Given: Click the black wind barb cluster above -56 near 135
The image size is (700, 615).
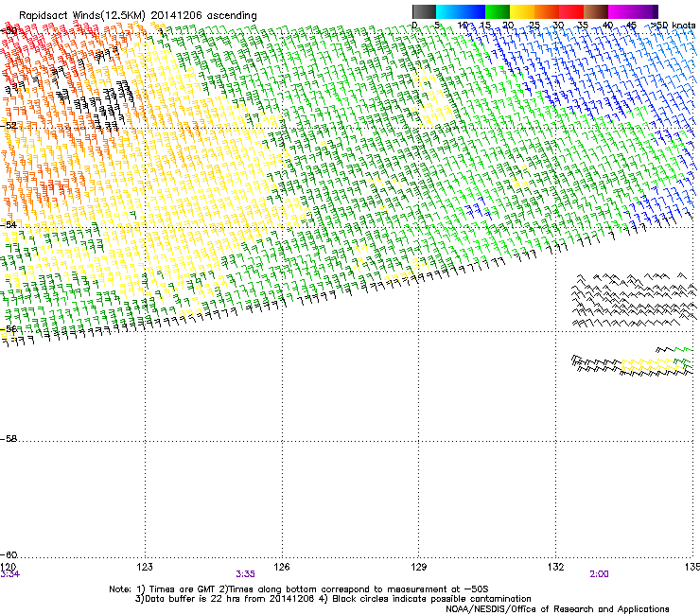Looking at the screenshot, I should (634, 300).
